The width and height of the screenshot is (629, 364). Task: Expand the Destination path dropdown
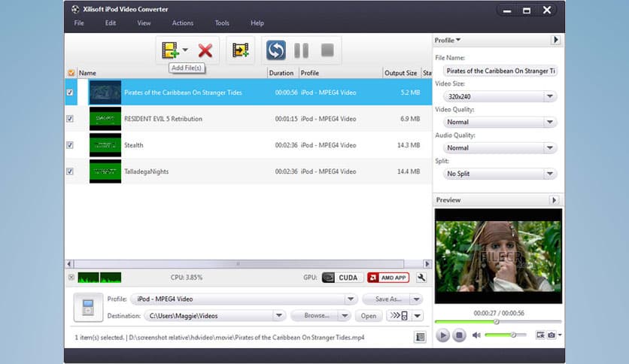[279, 316]
